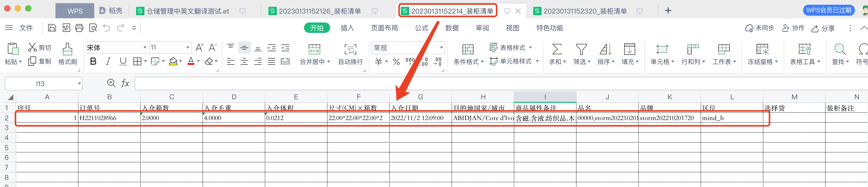
Task: Click the Share (分享) button
Action: pyautogui.click(x=823, y=28)
